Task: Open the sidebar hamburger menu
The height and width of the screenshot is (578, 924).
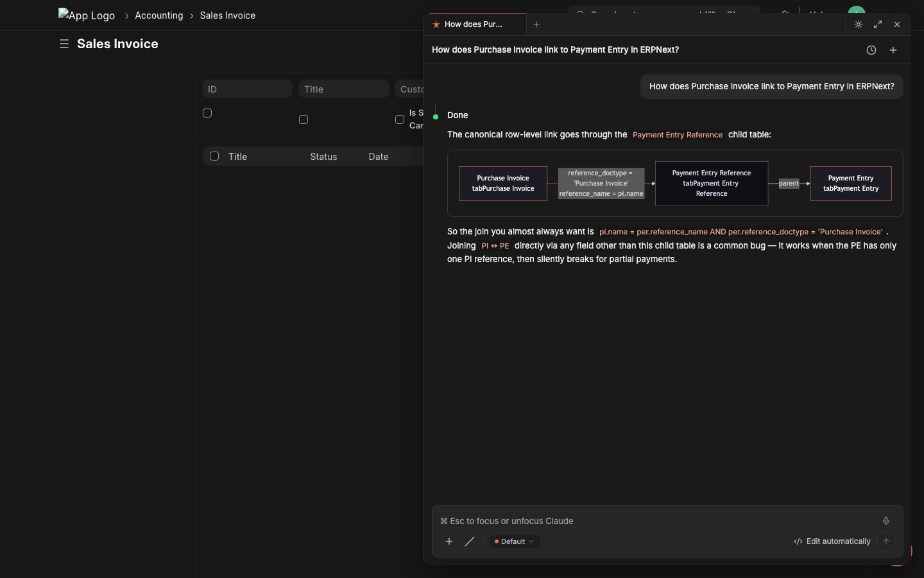Action: [x=64, y=44]
